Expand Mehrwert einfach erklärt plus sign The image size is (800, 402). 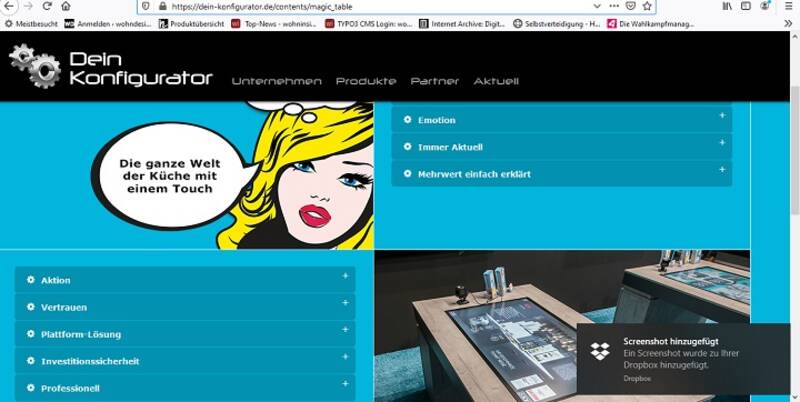pos(722,169)
